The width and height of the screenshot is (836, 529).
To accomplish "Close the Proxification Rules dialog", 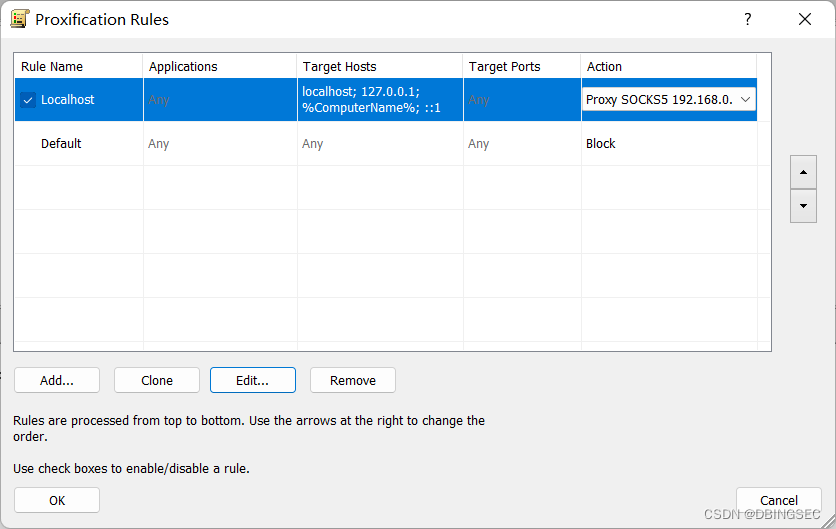I will [x=805, y=19].
